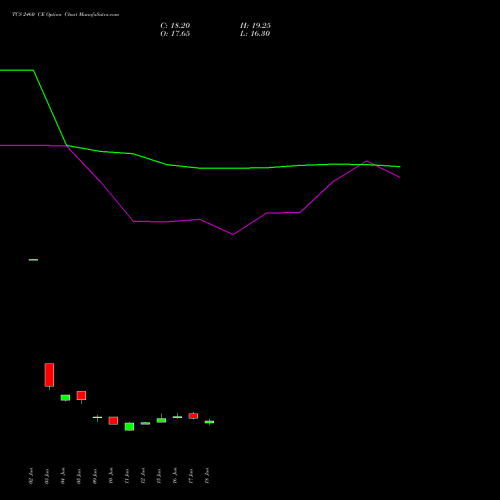Viewport: 500px width, 500px height.
Task: Select the 05 Jun date label
Action: click(x=79, y=476)
